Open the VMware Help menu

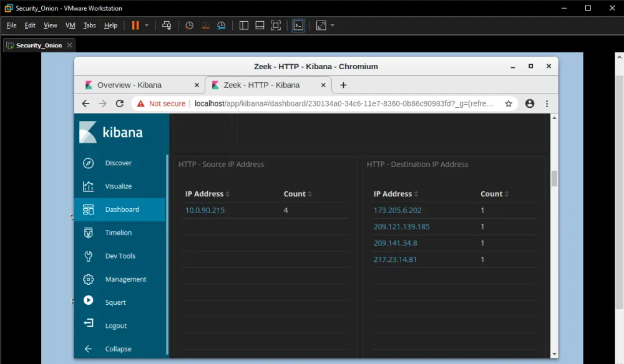(110, 26)
